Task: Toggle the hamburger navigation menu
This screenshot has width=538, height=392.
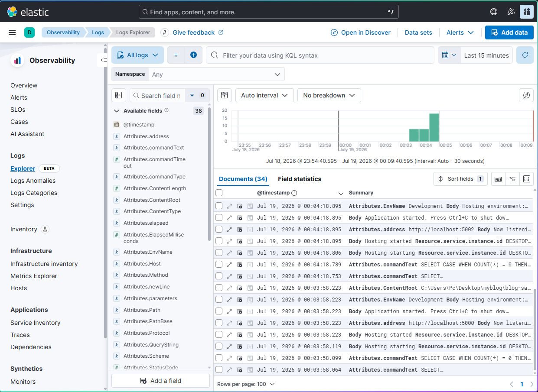Action: click(x=12, y=32)
